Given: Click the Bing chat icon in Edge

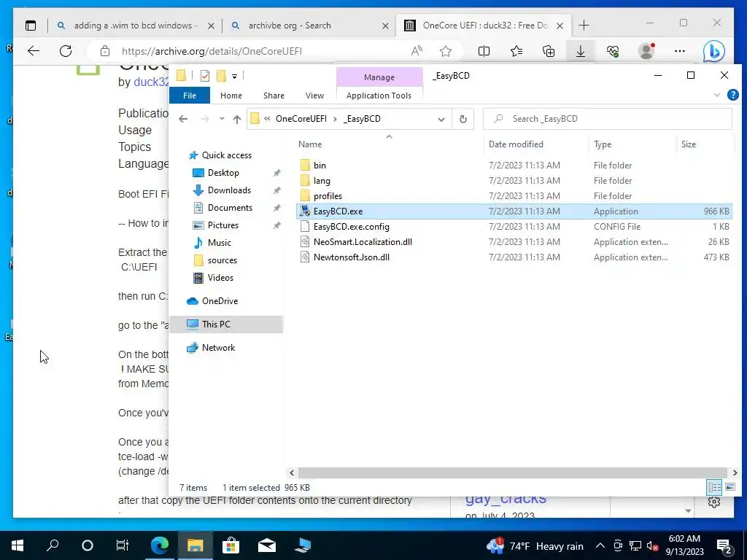Looking at the screenshot, I should (713, 51).
